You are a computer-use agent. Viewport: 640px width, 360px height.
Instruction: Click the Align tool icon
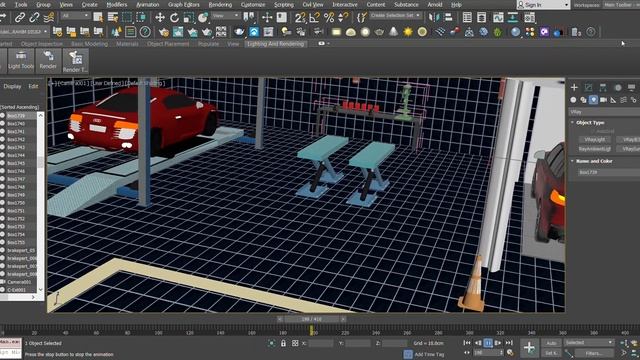pos(449,18)
